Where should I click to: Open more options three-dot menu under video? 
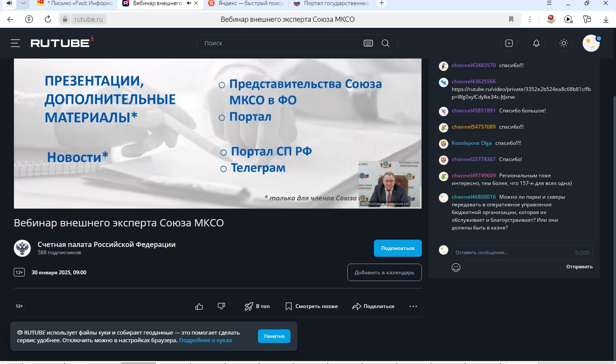[413, 306]
